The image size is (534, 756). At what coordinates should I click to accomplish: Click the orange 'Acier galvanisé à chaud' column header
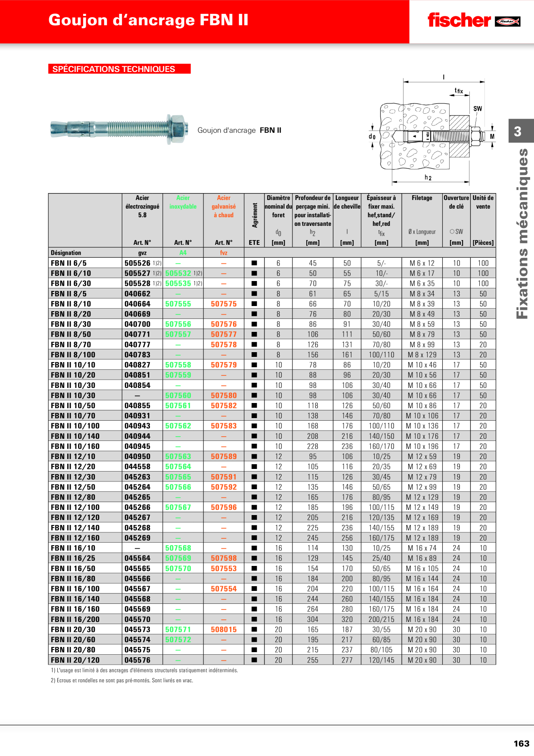tap(224, 206)
